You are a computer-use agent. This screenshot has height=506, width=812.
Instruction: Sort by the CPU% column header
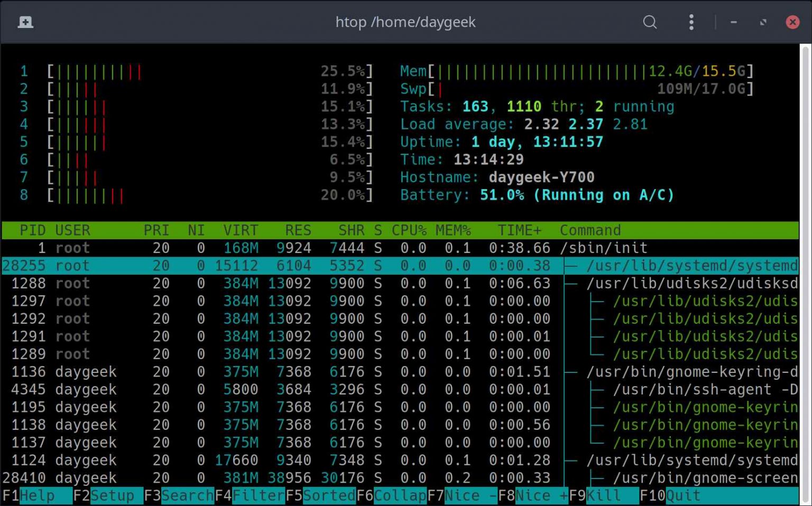(x=409, y=230)
